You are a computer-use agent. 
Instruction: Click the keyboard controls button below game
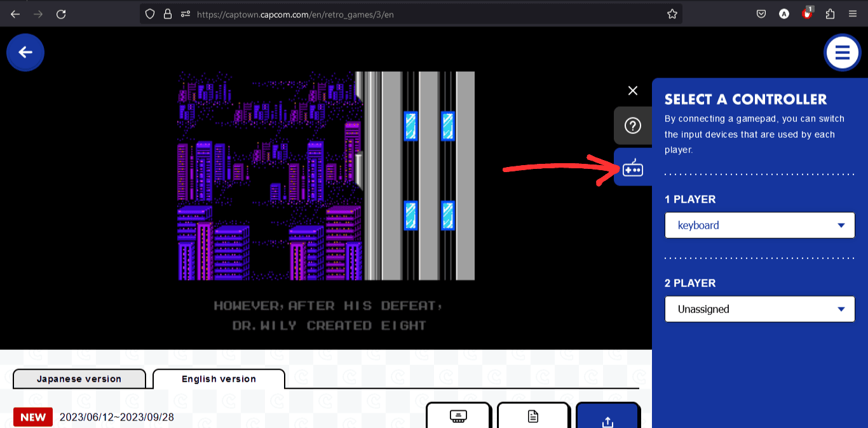pos(458,415)
